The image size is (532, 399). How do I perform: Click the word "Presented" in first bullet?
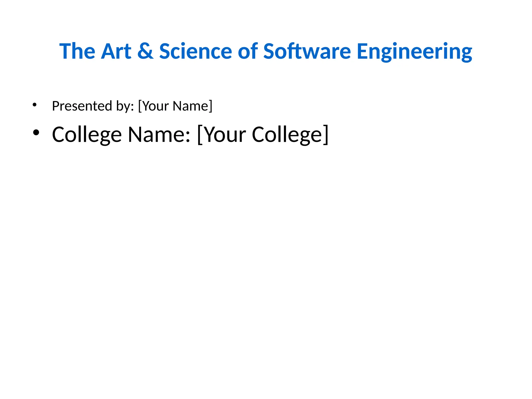(x=82, y=106)
